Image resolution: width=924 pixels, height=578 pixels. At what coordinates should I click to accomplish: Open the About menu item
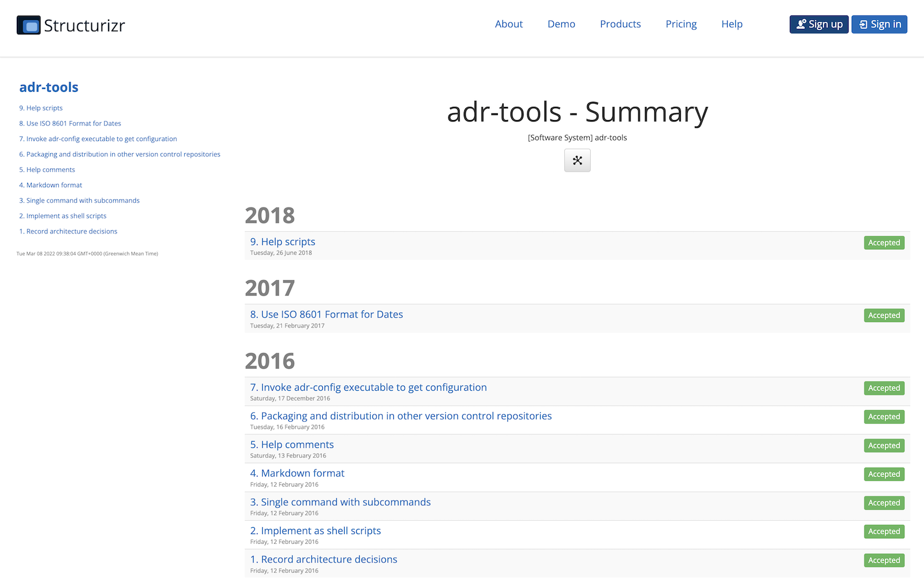point(508,24)
